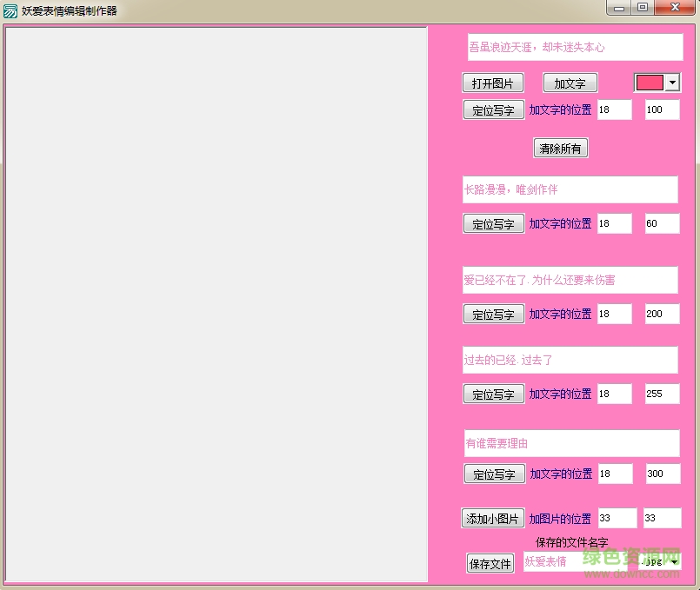Click X field 18 beside value 255

tap(614, 394)
